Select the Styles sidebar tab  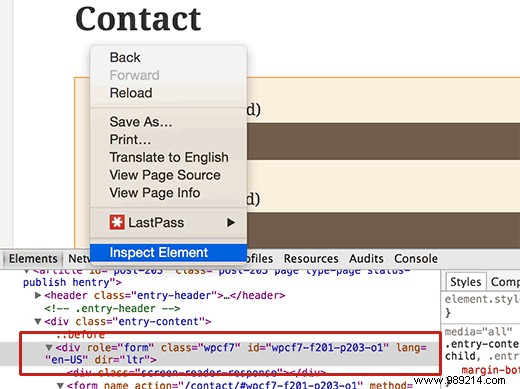466,282
